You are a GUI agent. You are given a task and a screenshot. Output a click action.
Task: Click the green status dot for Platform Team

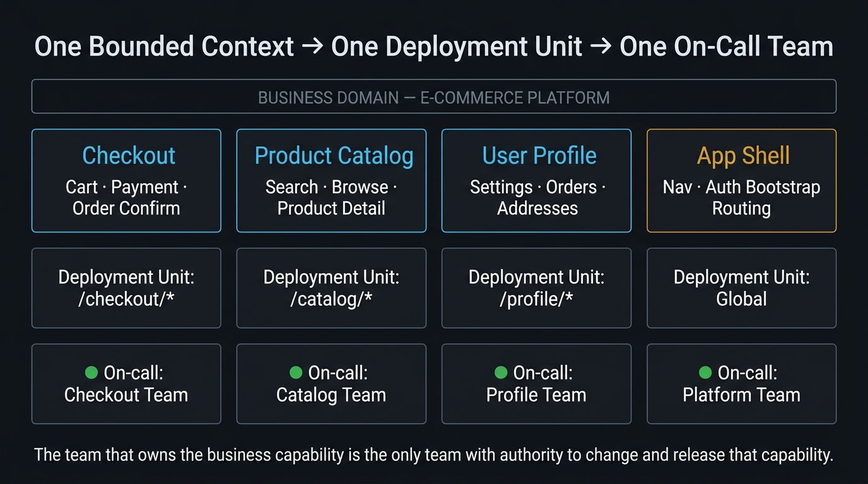pos(705,373)
